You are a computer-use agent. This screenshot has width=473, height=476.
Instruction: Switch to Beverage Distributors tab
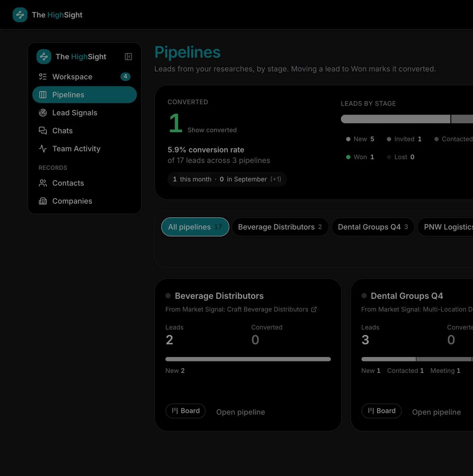pyautogui.click(x=280, y=227)
